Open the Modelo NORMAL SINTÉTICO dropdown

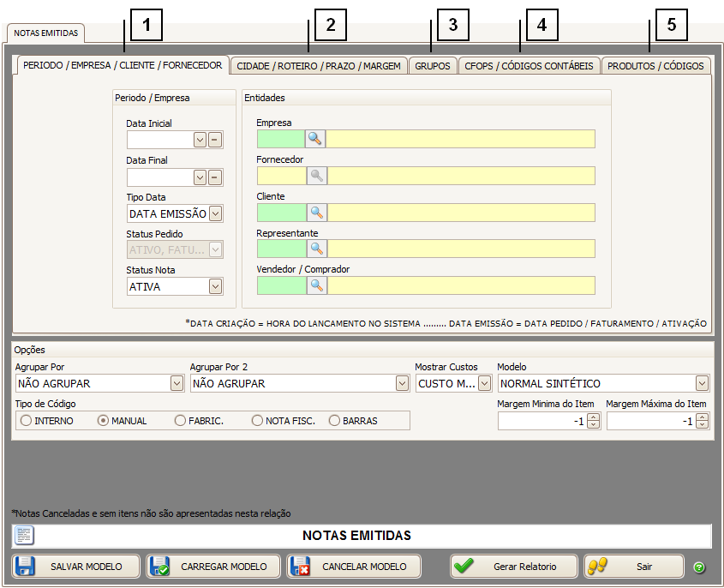(x=702, y=383)
